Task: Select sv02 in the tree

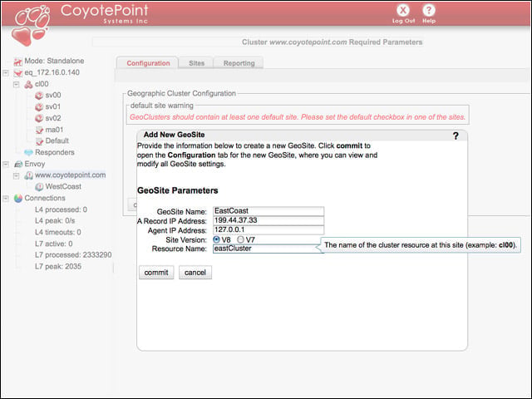Action: tap(53, 118)
